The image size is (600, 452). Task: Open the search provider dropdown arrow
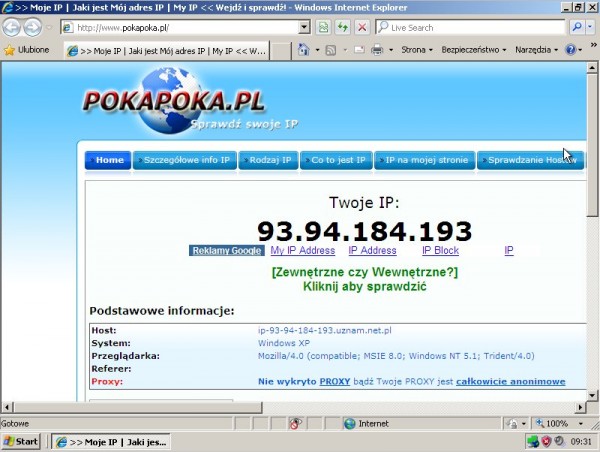590,27
